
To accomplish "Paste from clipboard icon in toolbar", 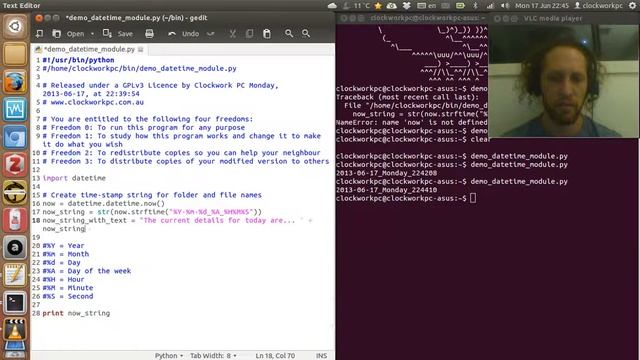I will click(267, 33).
